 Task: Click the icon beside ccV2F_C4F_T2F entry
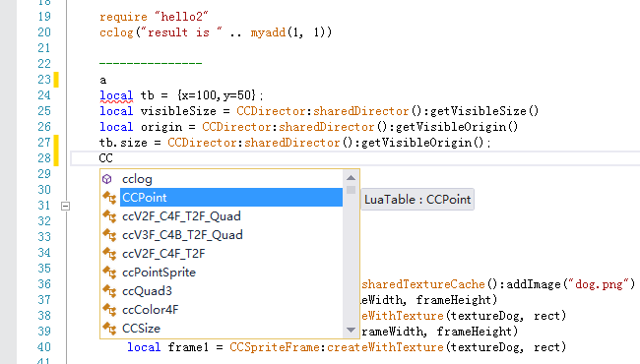tap(109, 254)
